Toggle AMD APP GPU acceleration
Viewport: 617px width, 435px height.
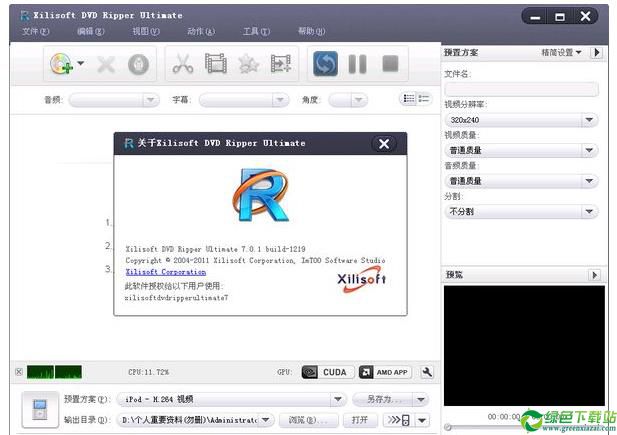pyautogui.click(x=384, y=372)
